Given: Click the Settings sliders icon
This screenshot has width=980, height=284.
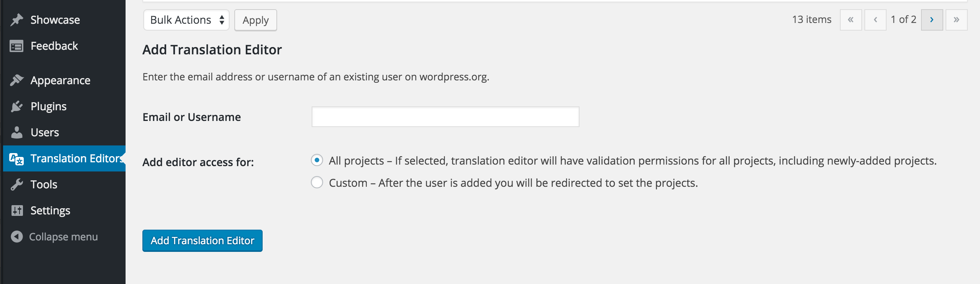Looking at the screenshot, I should pos(17,211).
